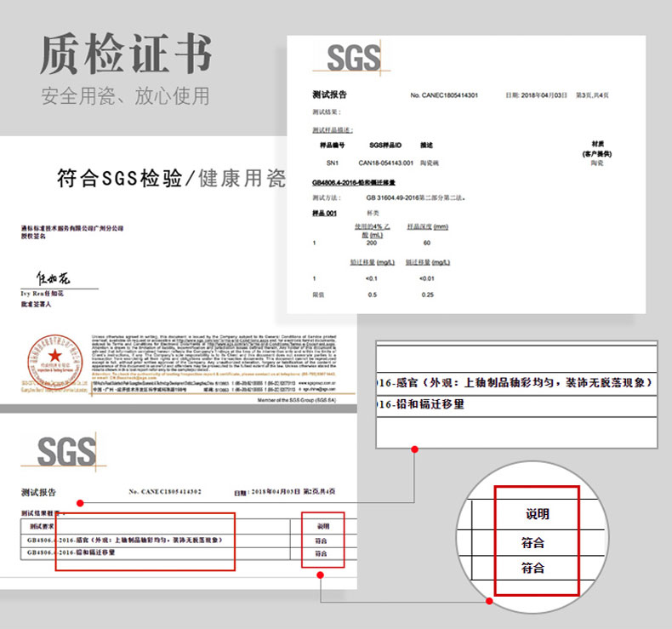Click the date 2018年04月03日 on the page-3 report
Image resolution: width=672 pixels, height=629 pixels.
(x=544, y=95)
